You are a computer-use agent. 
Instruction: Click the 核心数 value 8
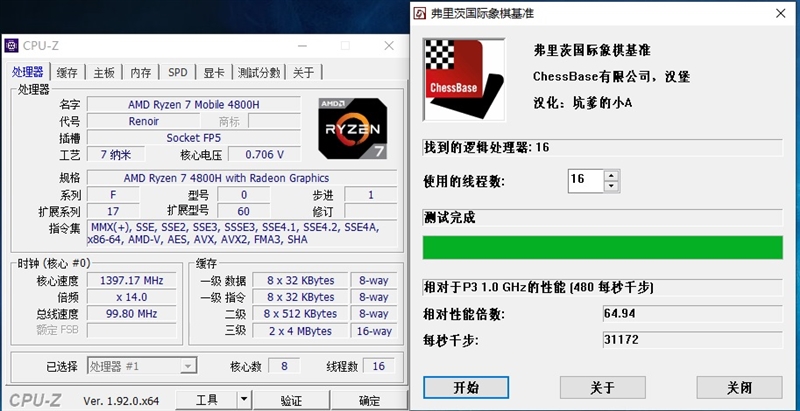point(284,366)
